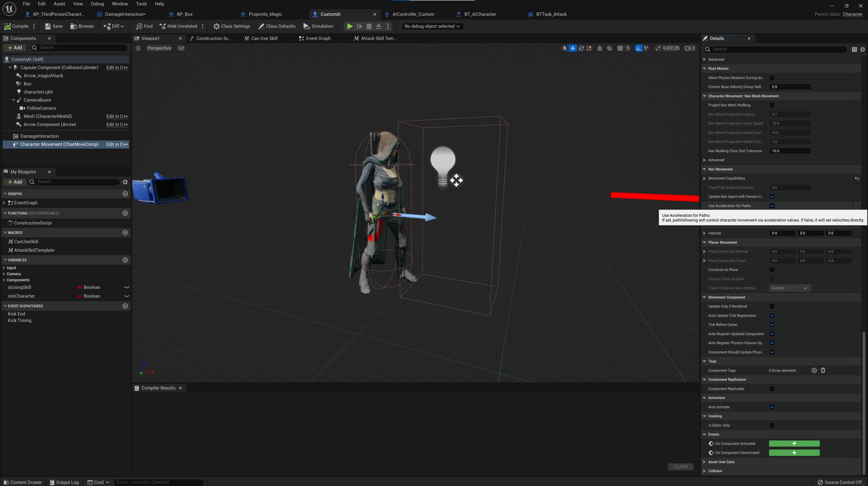Open Construction Script tab
This screenshot has width=868, height=486.
click(x=214, y=38)
